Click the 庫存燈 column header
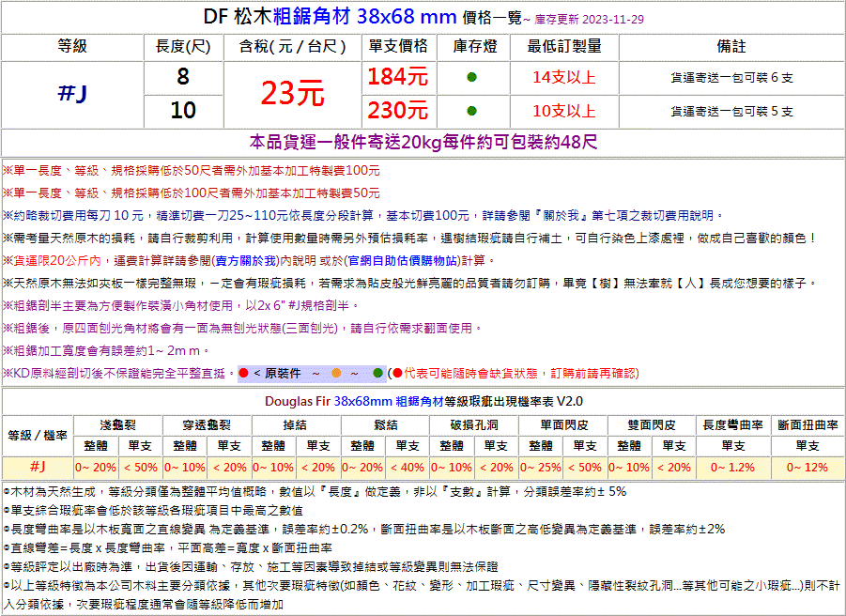The height and width of the screenshot is (616, 846). 475,46
